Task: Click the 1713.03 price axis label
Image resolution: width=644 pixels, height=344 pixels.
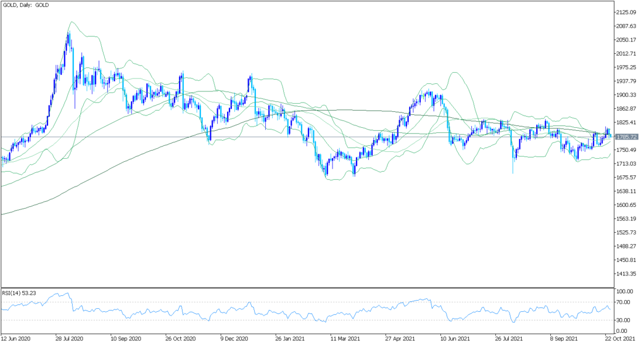Action: (x=626, y=164)
